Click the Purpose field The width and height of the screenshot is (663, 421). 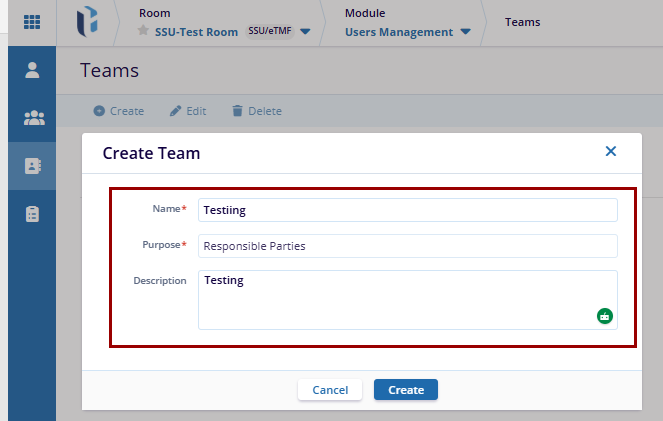pyautogui.click(x=407, y=246)
